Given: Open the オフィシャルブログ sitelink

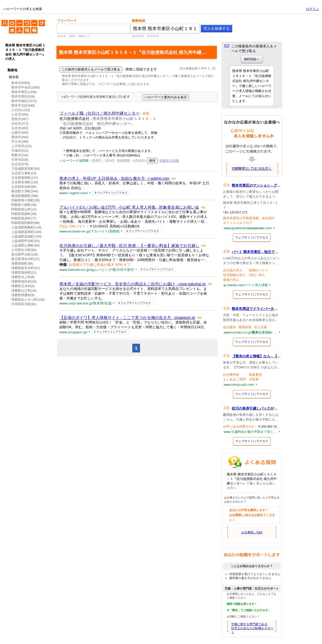Looking at the screenshot, I should (237, 223).
